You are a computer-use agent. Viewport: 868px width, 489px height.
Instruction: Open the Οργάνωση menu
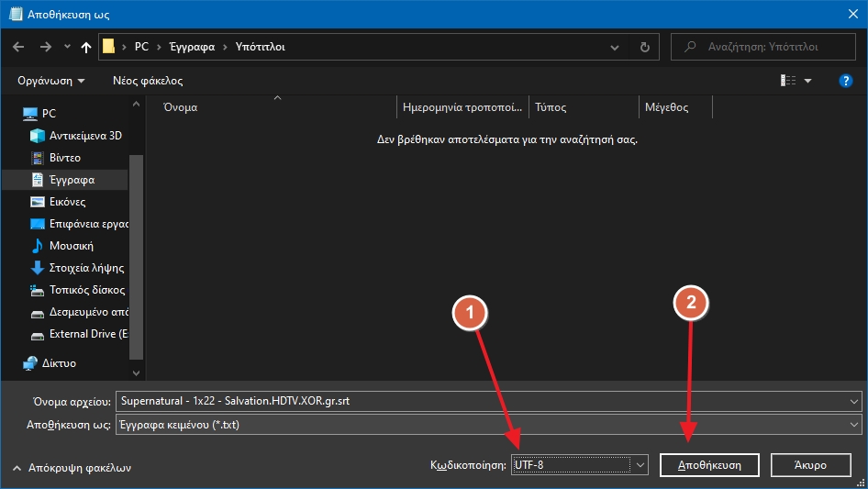(50, 81)
